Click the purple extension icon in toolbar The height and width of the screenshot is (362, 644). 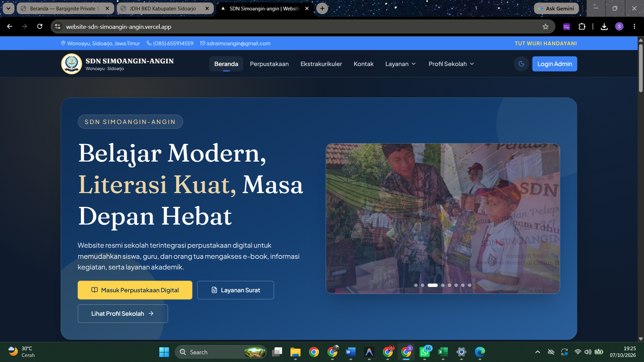(x=567, y=26)
